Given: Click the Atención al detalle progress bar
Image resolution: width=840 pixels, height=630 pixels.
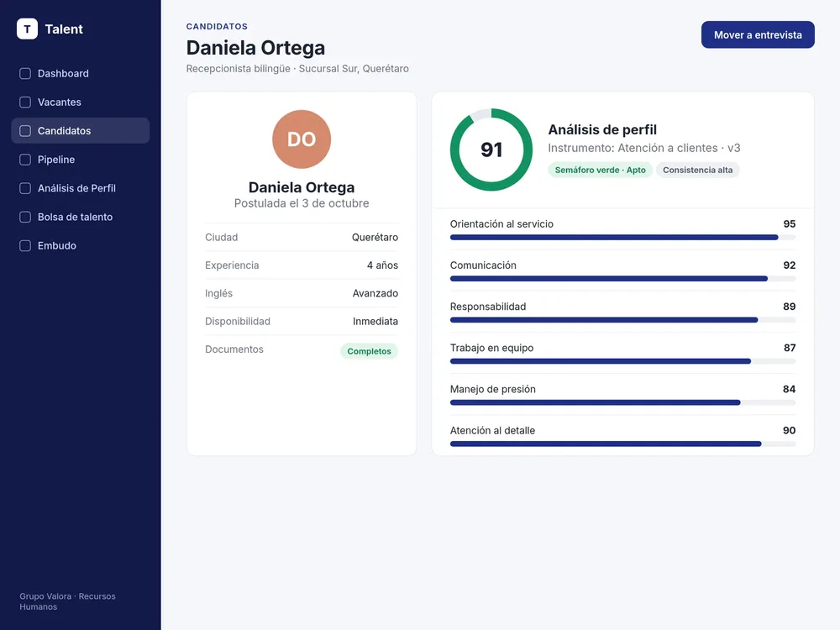Looking at the screenshot, I should point(622,444).
